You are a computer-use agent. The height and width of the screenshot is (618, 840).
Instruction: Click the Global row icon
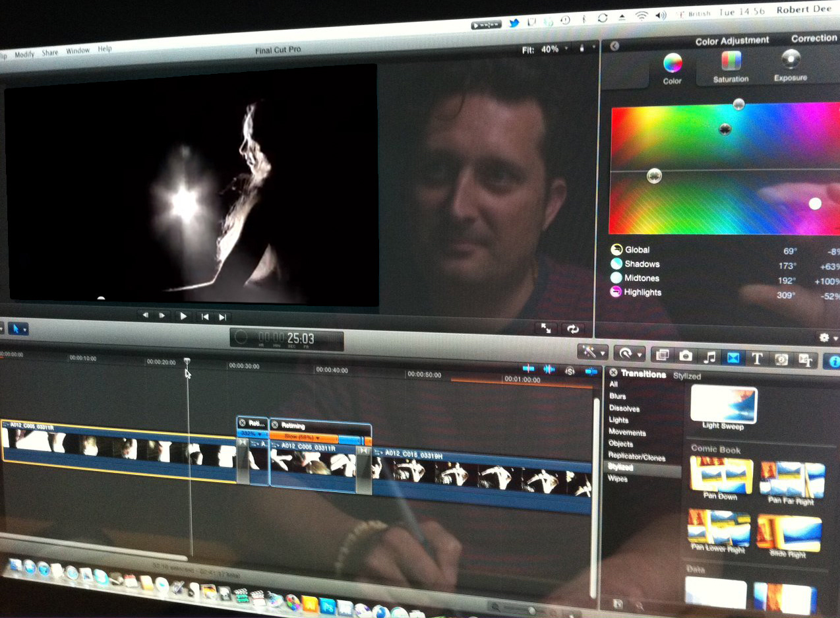coord(616,249)
